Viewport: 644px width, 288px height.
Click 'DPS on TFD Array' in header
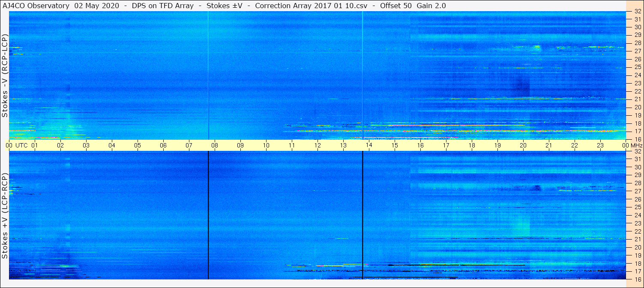tap(163, 6)
